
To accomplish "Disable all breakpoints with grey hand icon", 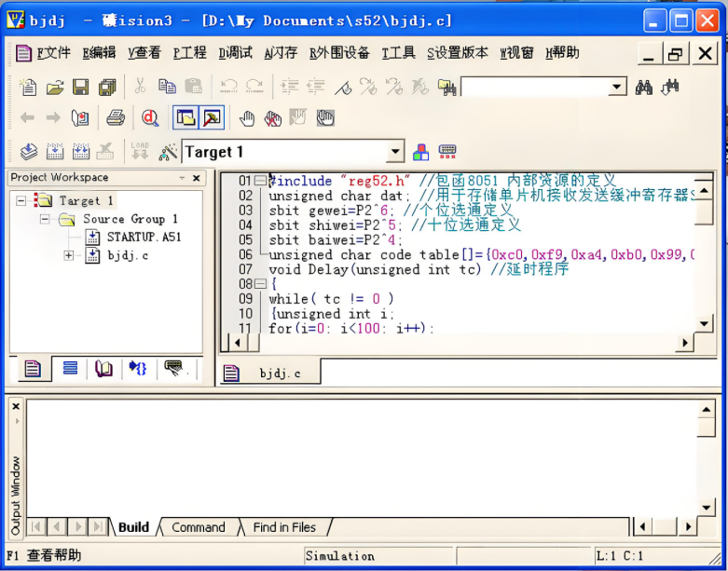I will click(x=298, y=117).
